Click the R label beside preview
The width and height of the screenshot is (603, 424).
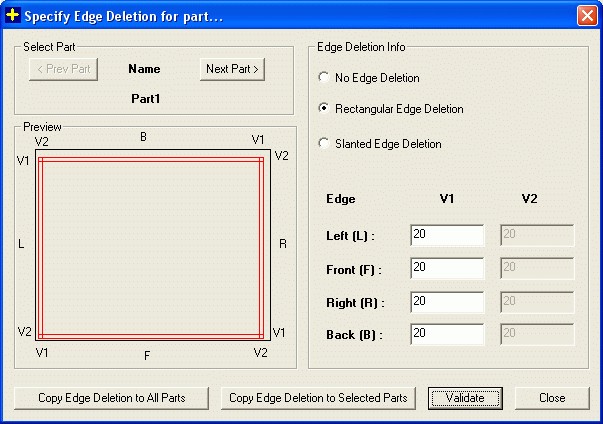pos(283,244)
